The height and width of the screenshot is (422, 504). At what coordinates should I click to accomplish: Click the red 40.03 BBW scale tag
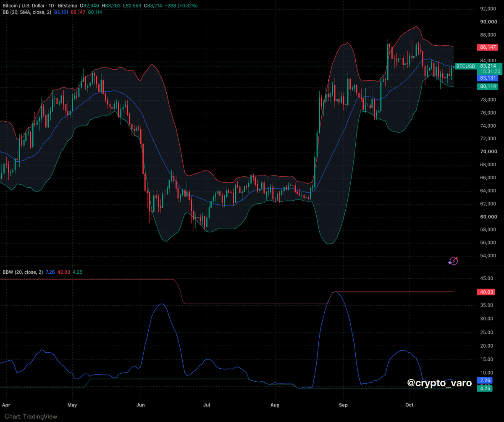coord(486,292)
